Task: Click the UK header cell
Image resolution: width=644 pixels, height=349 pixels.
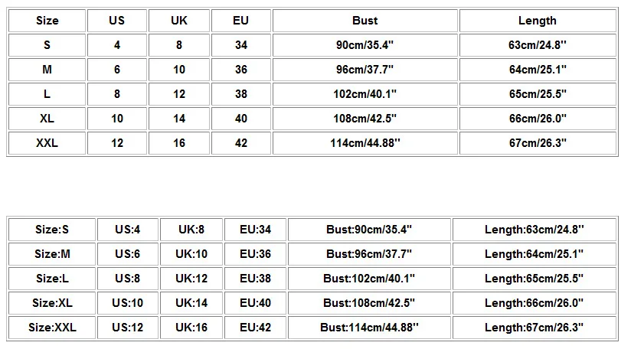Action: pos(178,21)
